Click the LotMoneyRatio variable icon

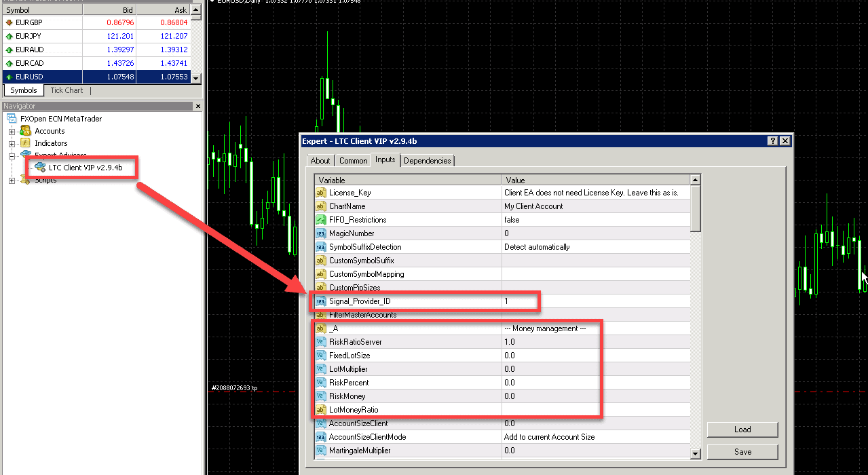[321, 410]
